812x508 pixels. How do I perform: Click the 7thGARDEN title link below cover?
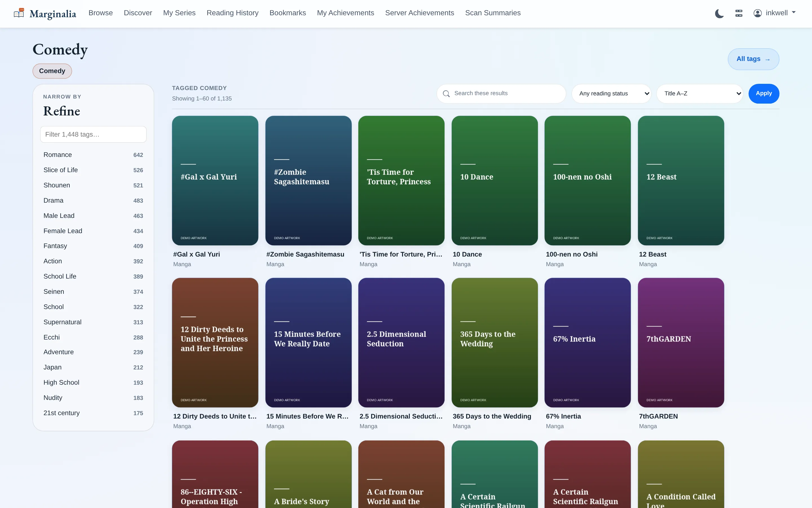click(658, 416)
